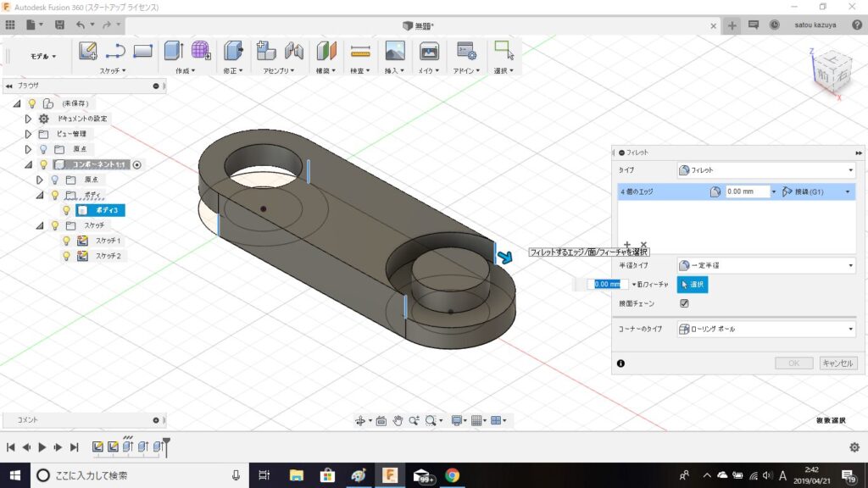Click the ViewCube in the corner
Viewport: 868px width, 488px height.
coord(831,71)
